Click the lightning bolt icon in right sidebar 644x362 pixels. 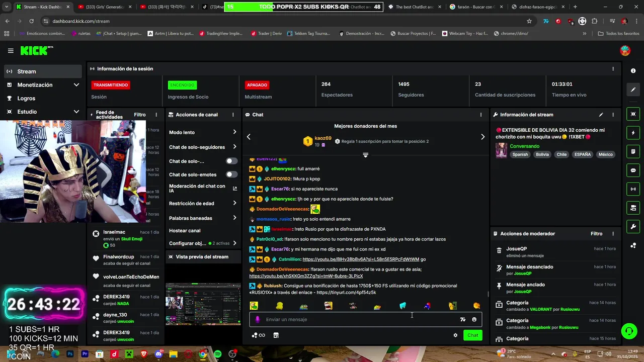(633, 133)
